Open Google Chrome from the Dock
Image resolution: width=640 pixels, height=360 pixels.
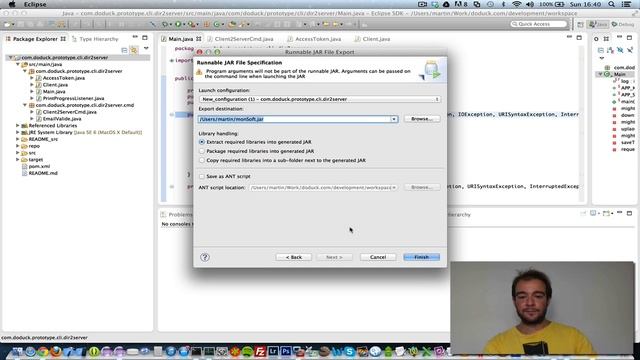(42, 351)
